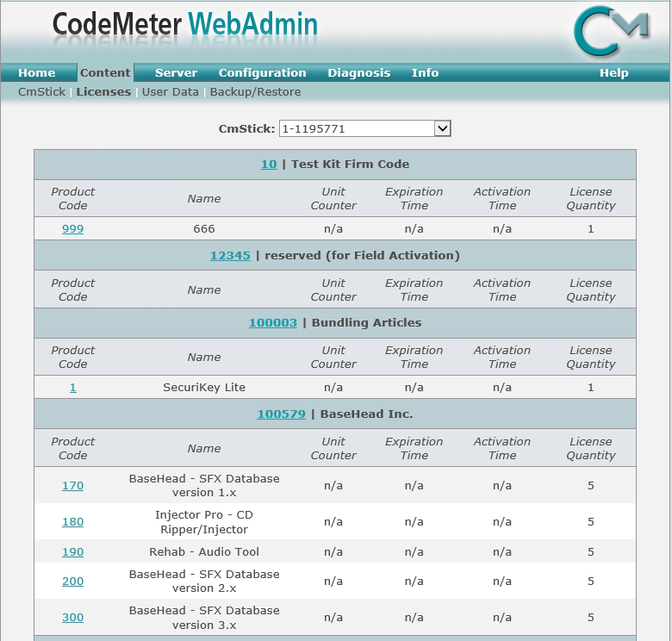The width and height of the screenshot is (672, 641).
Task: Open product code 999 link
Action: [73, 229]
